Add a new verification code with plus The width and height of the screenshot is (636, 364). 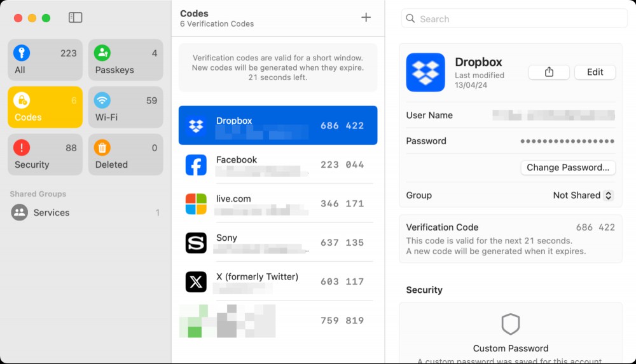(366, 17)
